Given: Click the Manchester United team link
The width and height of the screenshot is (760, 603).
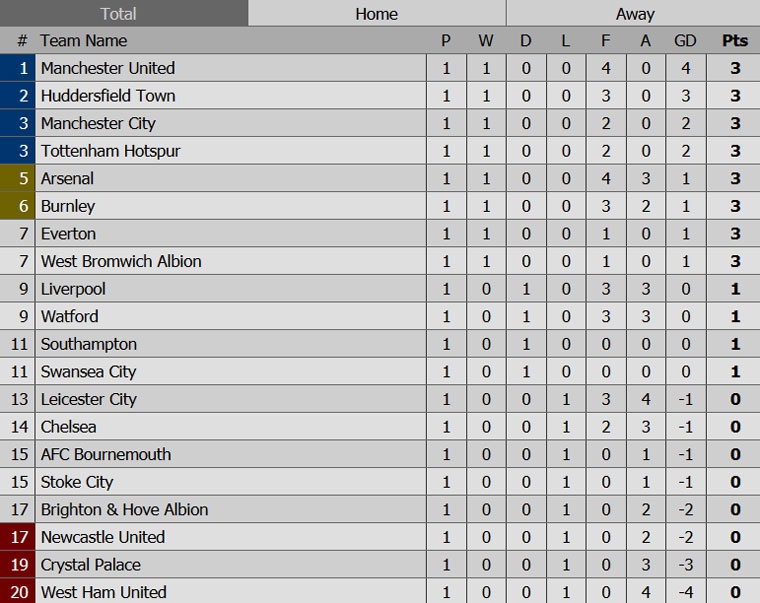Looking at the screenshot, I should pos(108,68).
